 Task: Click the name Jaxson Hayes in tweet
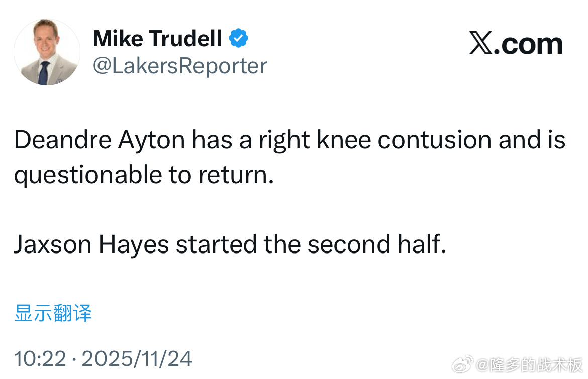[90, 245]
